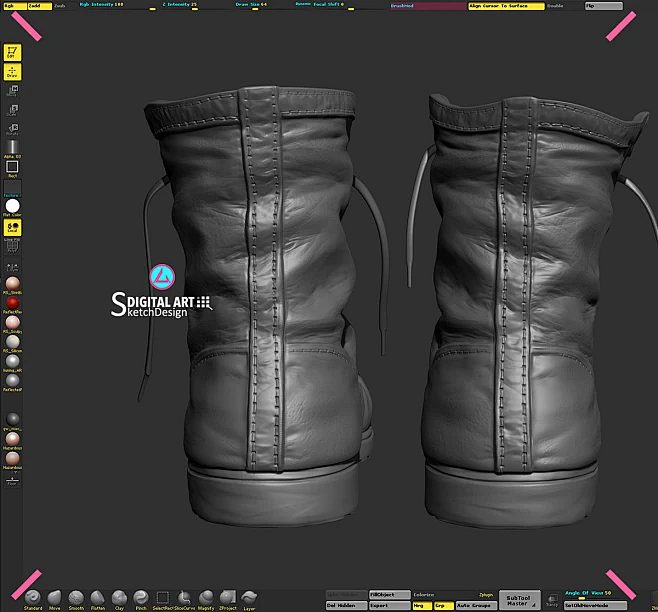This screenshot has height=612, width=658.
Task: Select the Move brush
Action: [x=55, y=597]
